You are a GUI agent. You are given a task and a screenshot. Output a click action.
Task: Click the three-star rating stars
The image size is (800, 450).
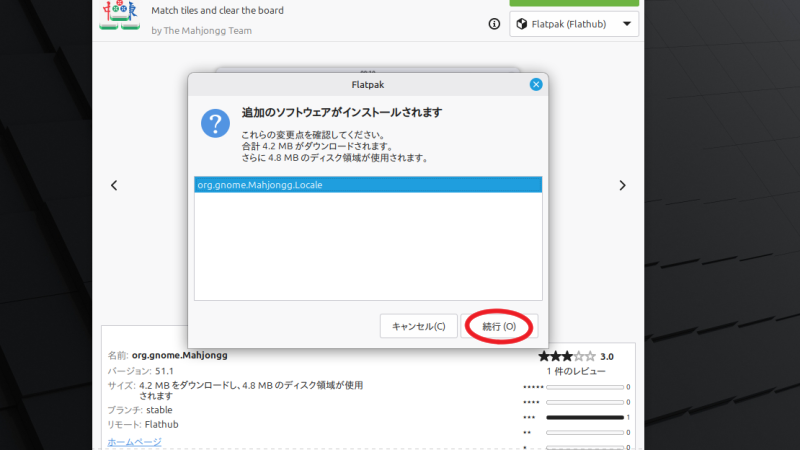pyautogui.click(x=567, y=356)
